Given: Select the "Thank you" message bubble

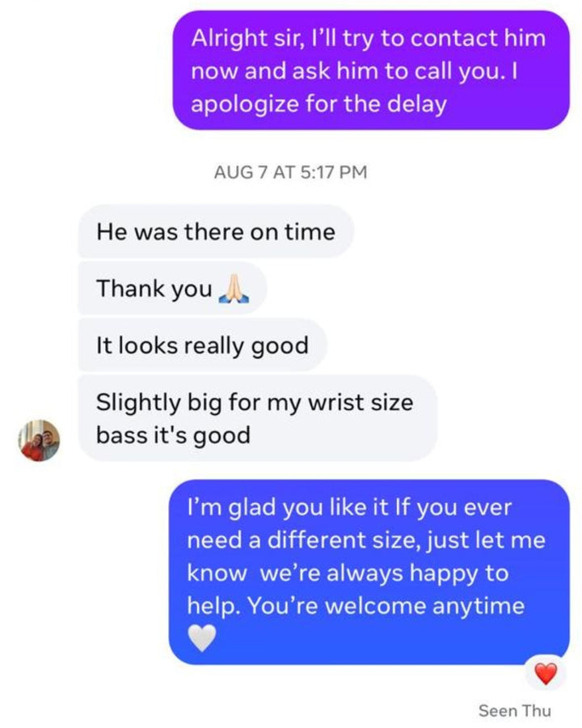Looking at the screenshot, I should coord(173,288).
